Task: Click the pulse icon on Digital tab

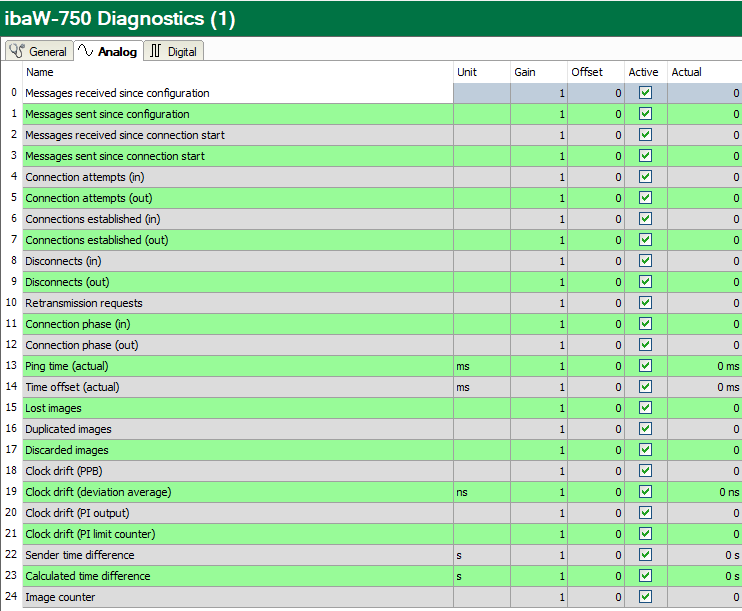Action: coord(155,51)
